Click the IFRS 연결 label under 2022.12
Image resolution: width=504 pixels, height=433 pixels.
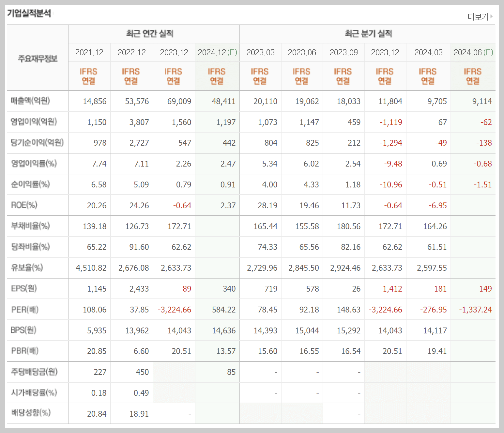131,76
